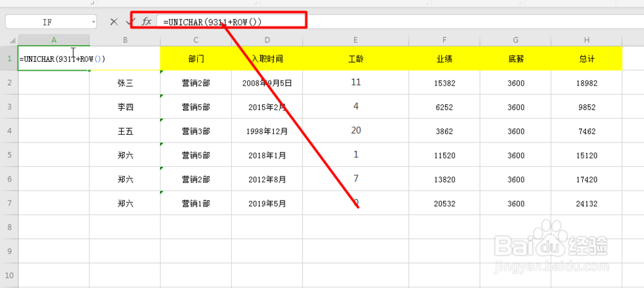
Task: Select column E header
Action: (x=355, y=40)
